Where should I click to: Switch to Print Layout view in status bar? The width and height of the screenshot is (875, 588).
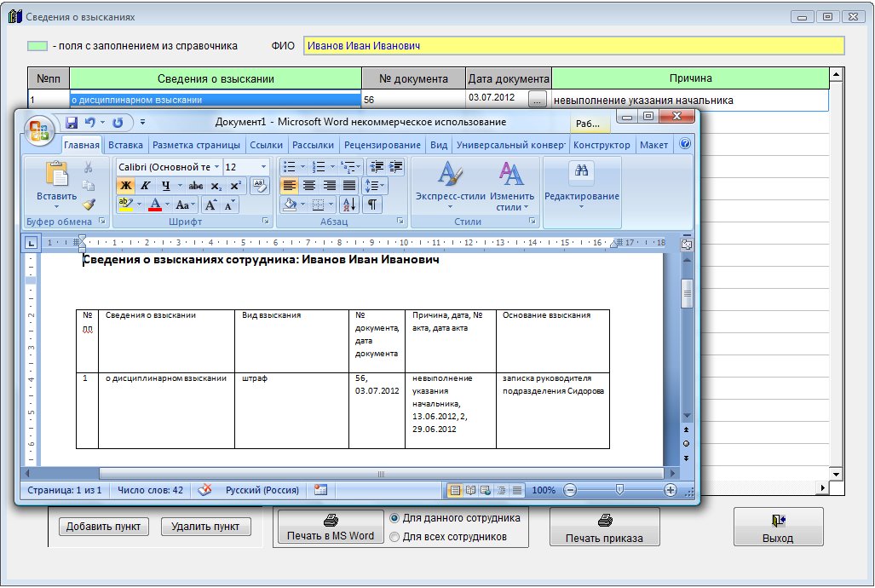pyautogui.click(x=455, y=491)
